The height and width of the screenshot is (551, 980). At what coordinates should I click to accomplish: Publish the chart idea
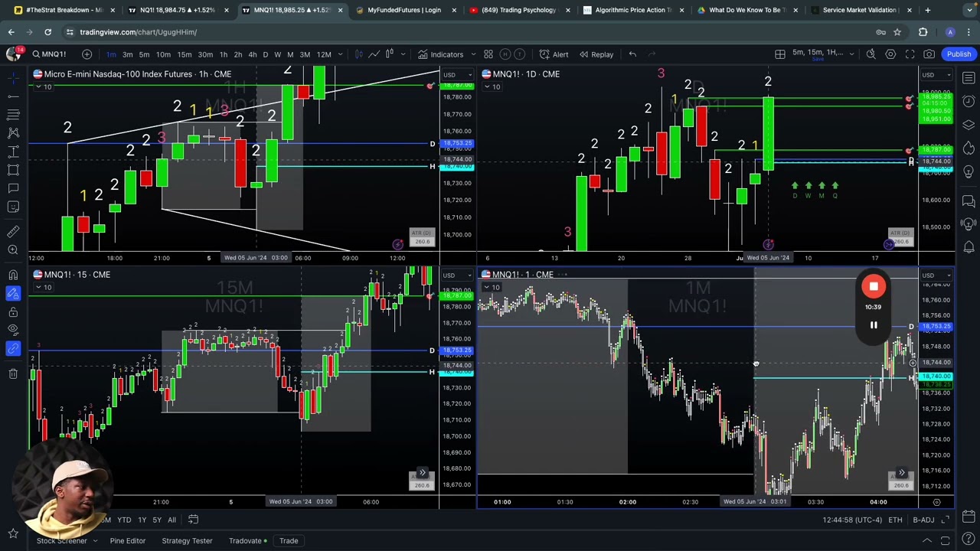[959, 54]
